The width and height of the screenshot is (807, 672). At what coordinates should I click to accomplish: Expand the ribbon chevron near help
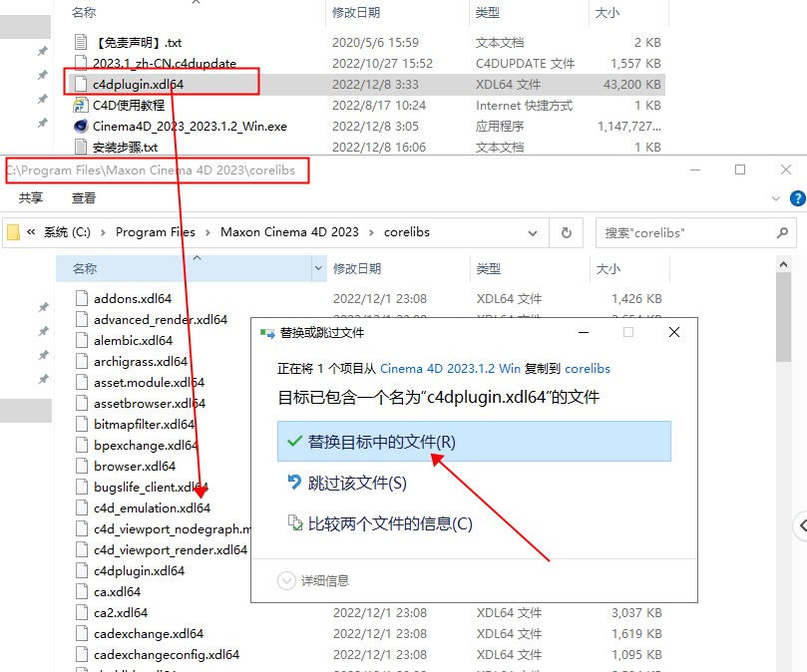coord(776,198)
